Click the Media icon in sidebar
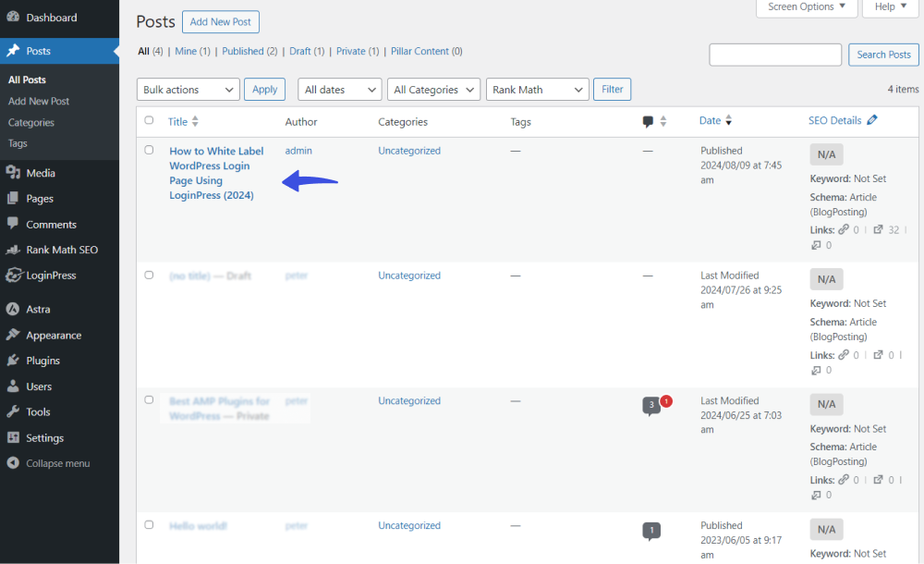 (13, 172)
